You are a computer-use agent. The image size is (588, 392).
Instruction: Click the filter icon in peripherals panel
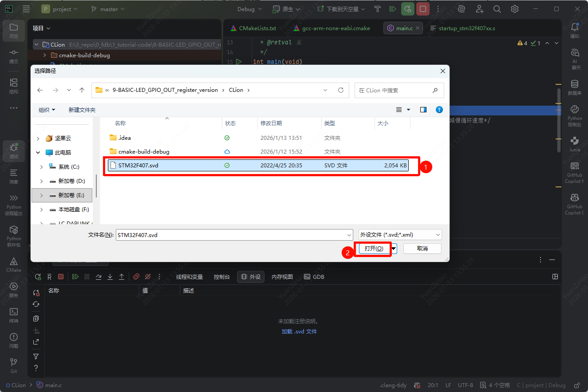point(36,356)
